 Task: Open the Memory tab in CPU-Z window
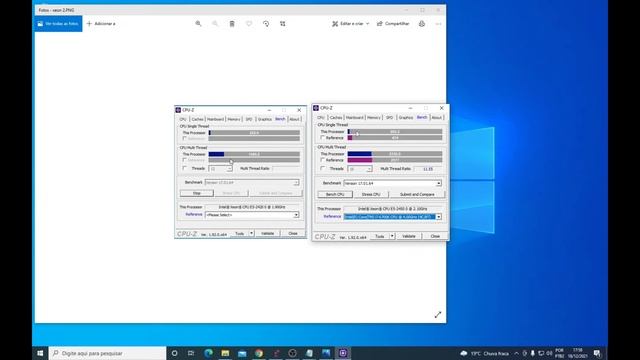(x=373, y=118)
